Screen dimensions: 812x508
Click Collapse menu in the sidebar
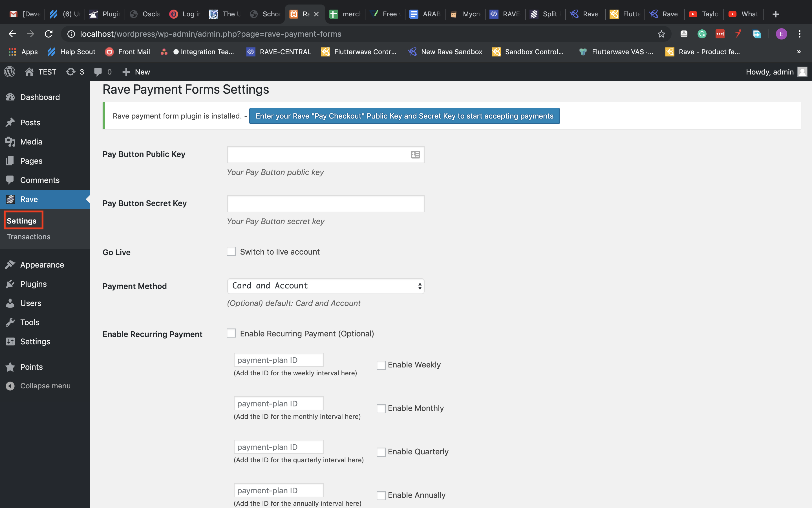(45, 386)
